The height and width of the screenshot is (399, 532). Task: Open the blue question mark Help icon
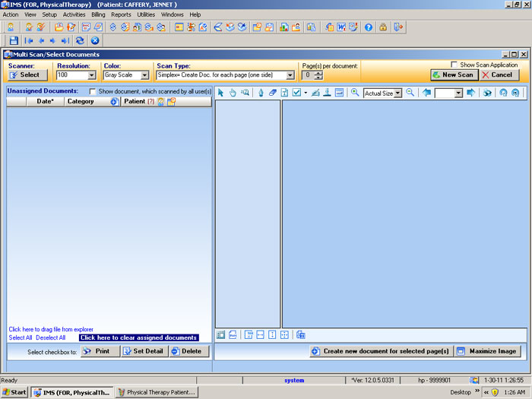(369, 27)
